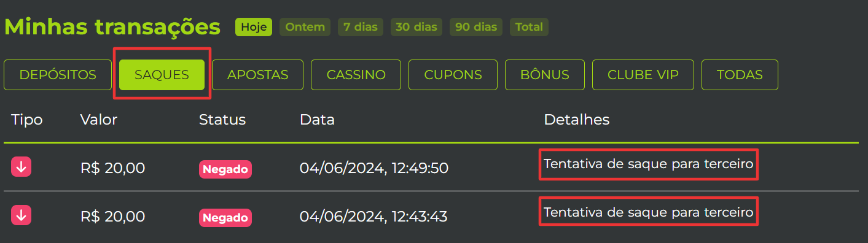Filter transactions to last 30 dias
This screenshot has height=243, width=868.
click(416, 27)
